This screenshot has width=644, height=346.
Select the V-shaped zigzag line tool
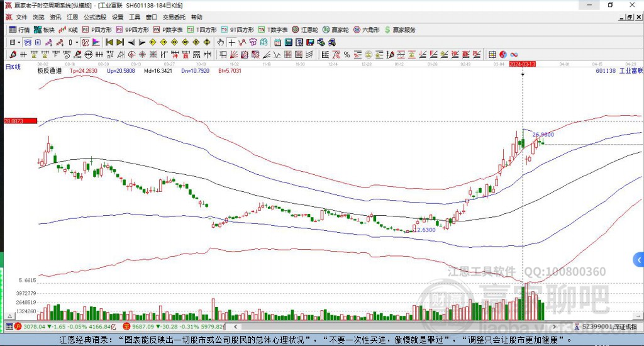click(277, 54)
